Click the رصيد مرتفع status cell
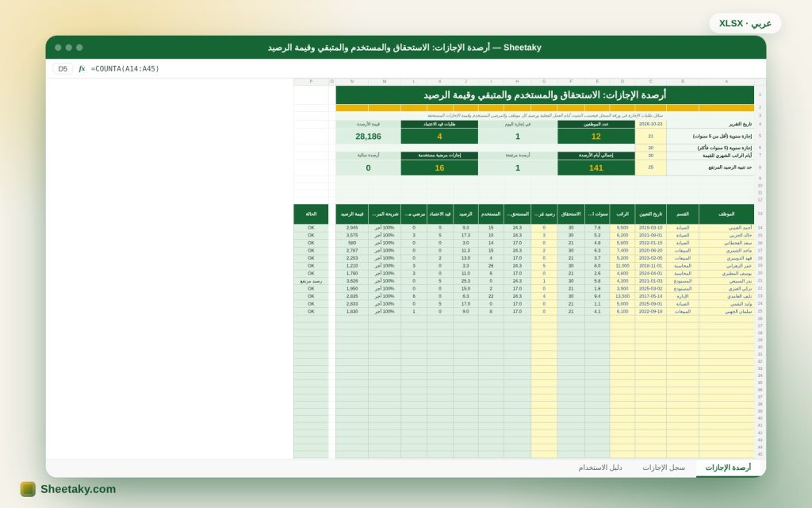This screenshot has height=508, width=812. 311,281
